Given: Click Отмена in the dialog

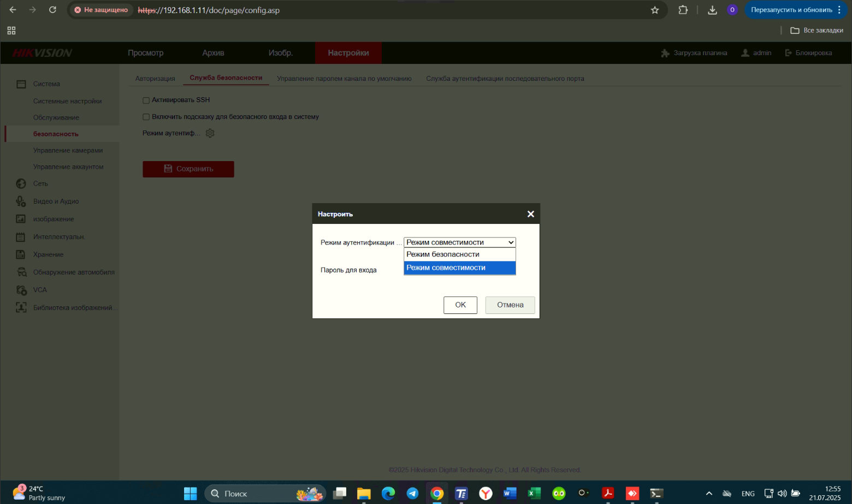Looking at the screenshot, I should tap(510, 305).
